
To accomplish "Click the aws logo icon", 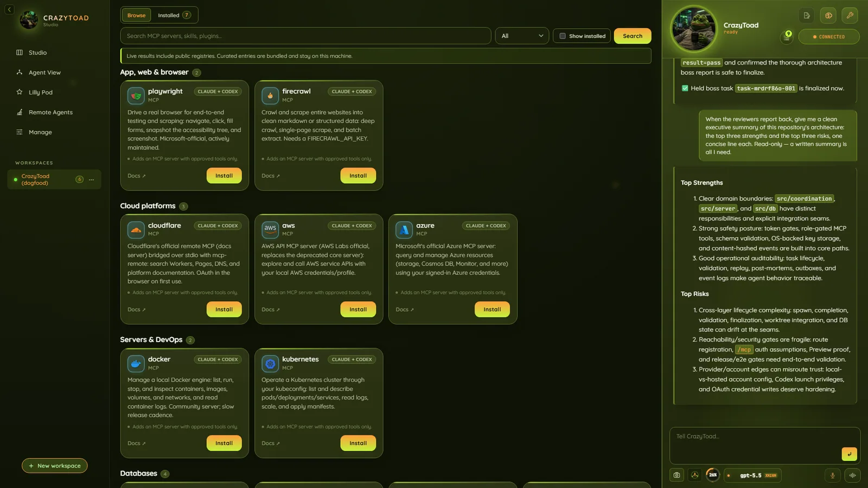I will 270,229.
